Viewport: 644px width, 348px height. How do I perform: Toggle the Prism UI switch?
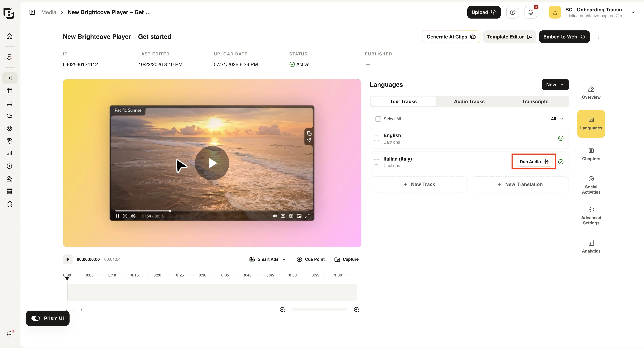pyautogui.click(x=35, y=318)
